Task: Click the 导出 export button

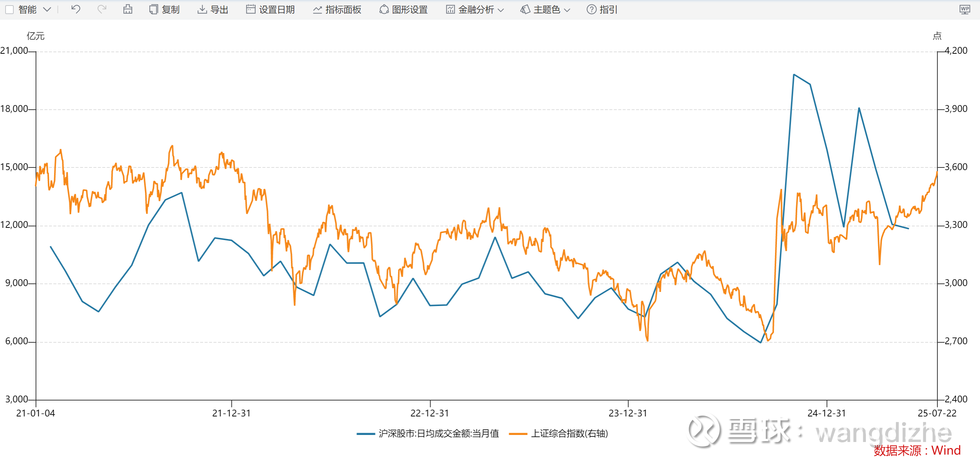Action: [x=213, y=10]
